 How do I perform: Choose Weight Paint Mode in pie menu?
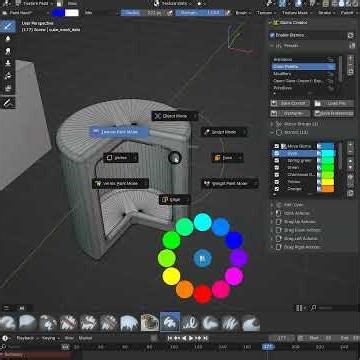click(230, 184)
